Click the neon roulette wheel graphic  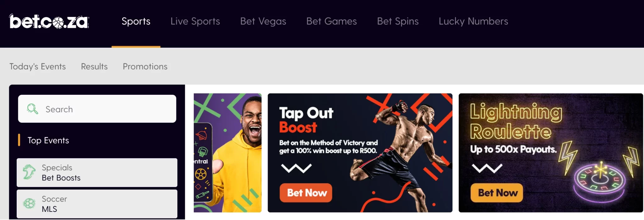coord(599,182)
